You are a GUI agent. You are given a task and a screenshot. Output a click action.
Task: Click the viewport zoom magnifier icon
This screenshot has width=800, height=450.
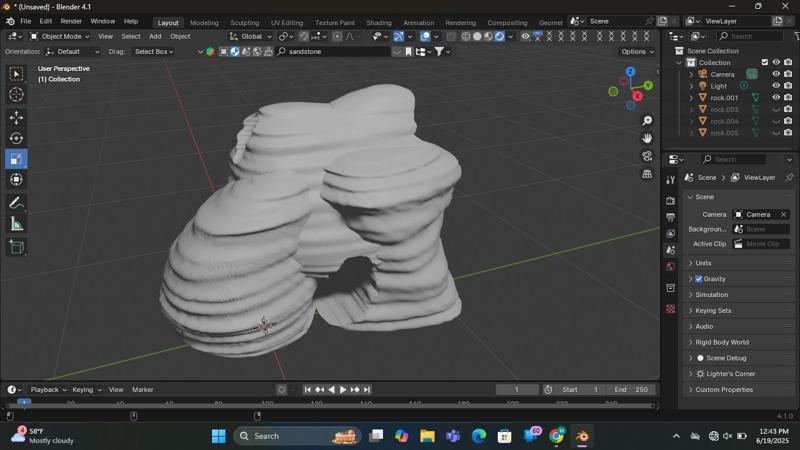pyautogui.click(x=648, y=121)
